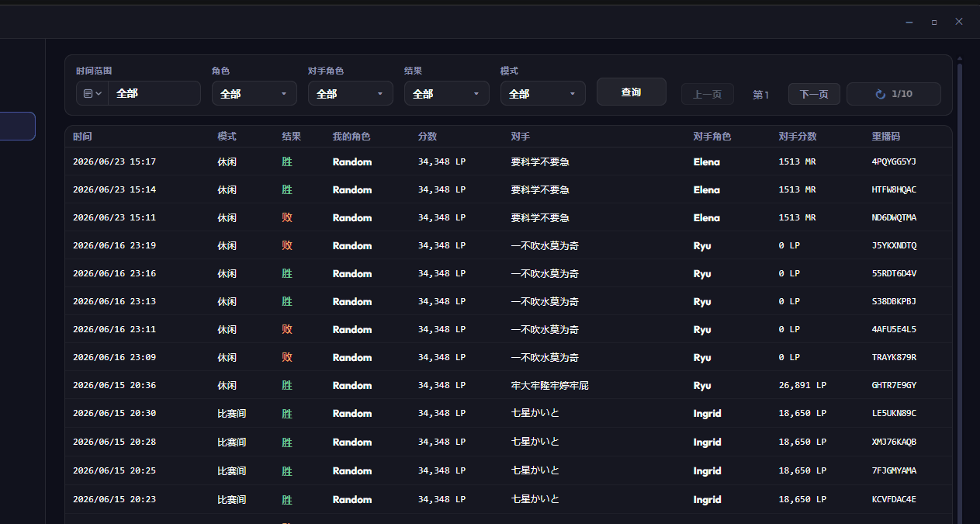Click the time 2026/06/15 20:30
Screen dimensions: 980x524
114,414
